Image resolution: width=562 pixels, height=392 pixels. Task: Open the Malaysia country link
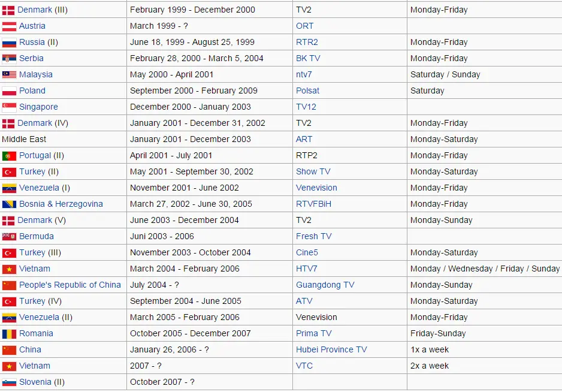coord(36,74)
